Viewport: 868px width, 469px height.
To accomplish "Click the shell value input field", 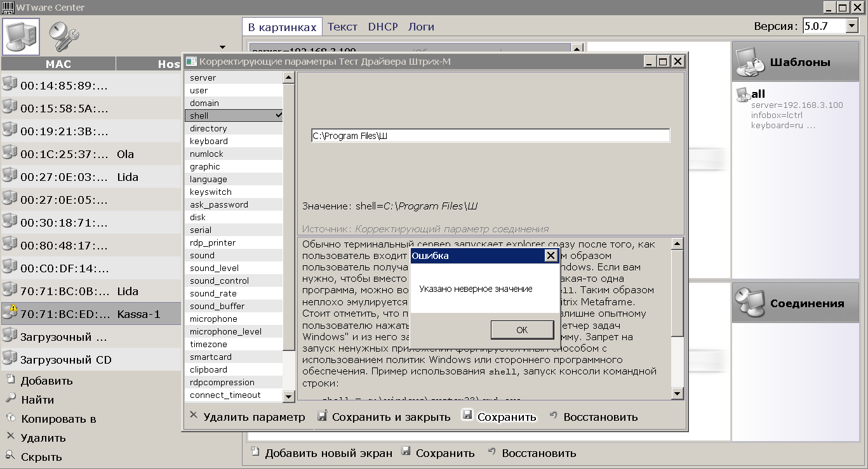I will coord(490,135).
